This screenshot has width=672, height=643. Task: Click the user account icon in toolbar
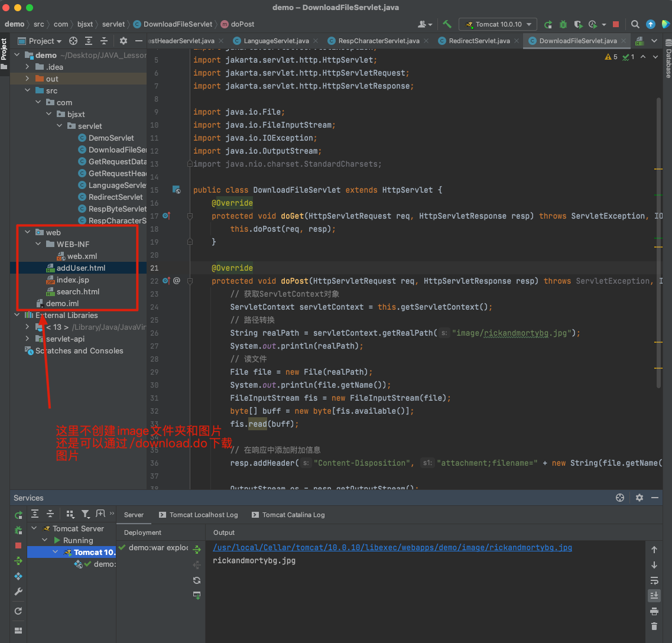coord(425,24)
